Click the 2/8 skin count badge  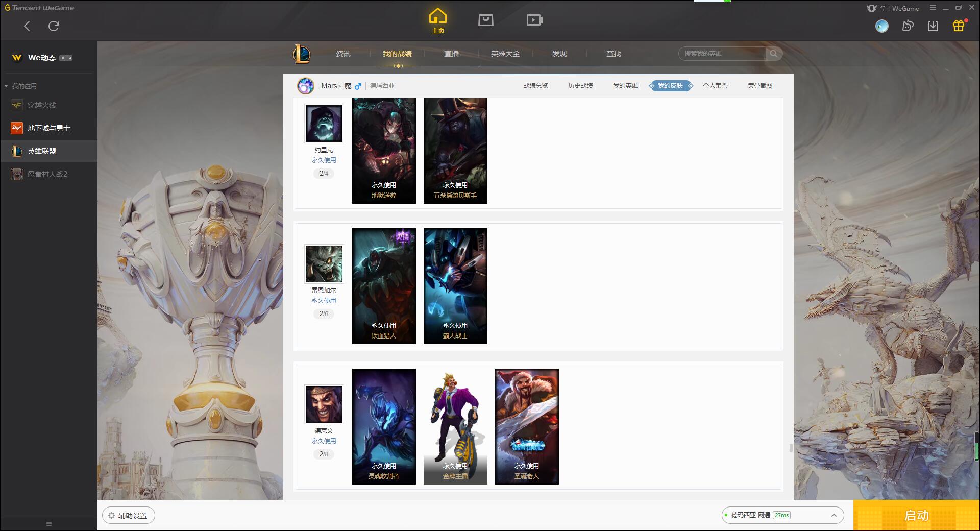[324, 454]
